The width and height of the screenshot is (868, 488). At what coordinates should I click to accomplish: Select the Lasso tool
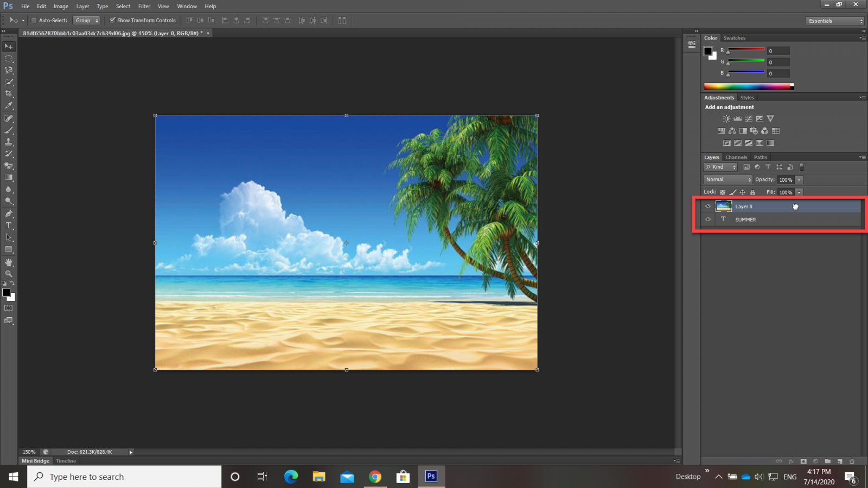[x=9, y=70]
